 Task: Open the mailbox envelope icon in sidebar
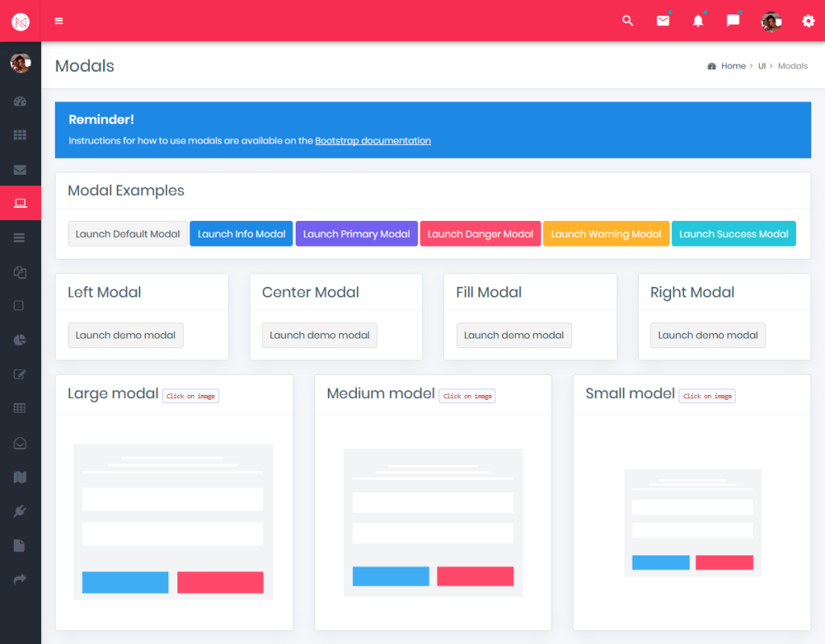click(x=20, y=169)
